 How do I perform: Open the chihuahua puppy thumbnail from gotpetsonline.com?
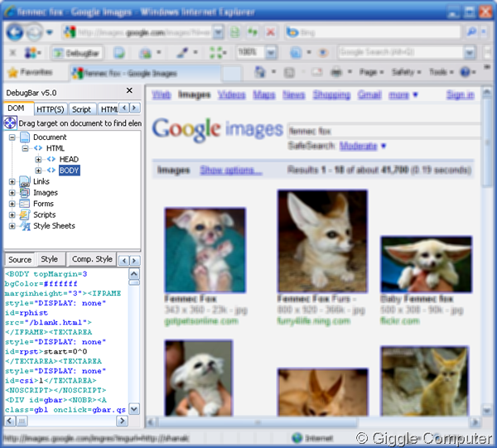click(205, 250)
